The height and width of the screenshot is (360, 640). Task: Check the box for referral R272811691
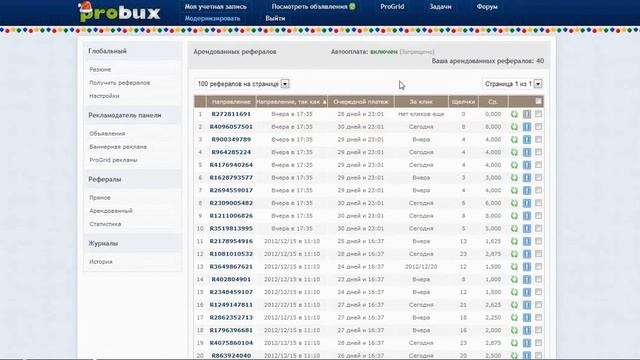[539, 114]
